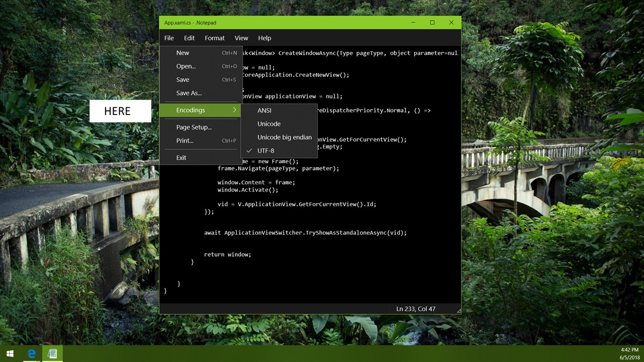Create a new document with New

click(183, 52)
